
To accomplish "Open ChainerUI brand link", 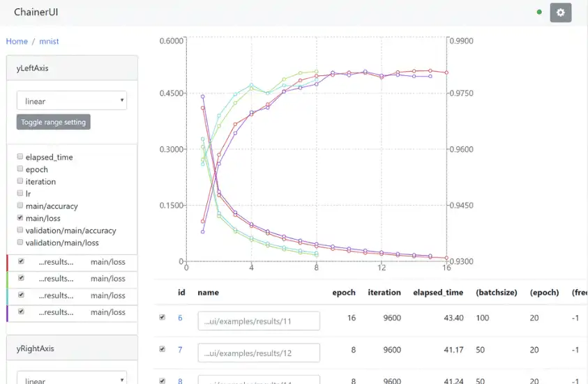I will coord(36,12).
